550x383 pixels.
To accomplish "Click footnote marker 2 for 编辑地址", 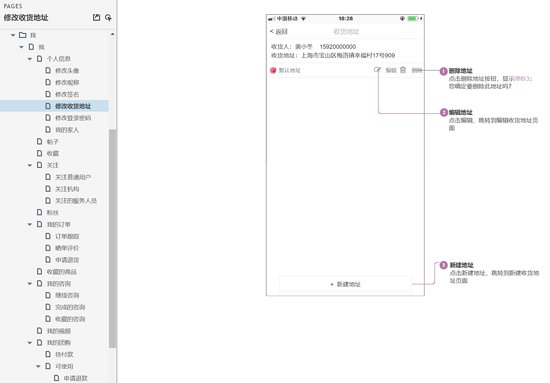I will (444, 113).
